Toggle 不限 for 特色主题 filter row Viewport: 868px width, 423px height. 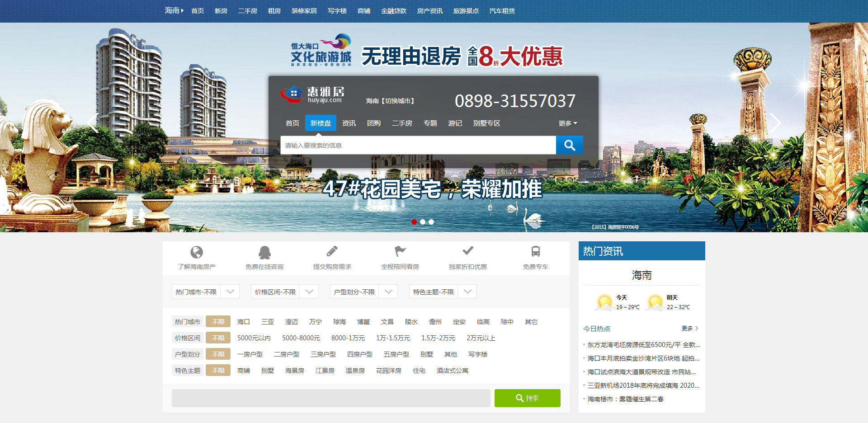point(218,370)
